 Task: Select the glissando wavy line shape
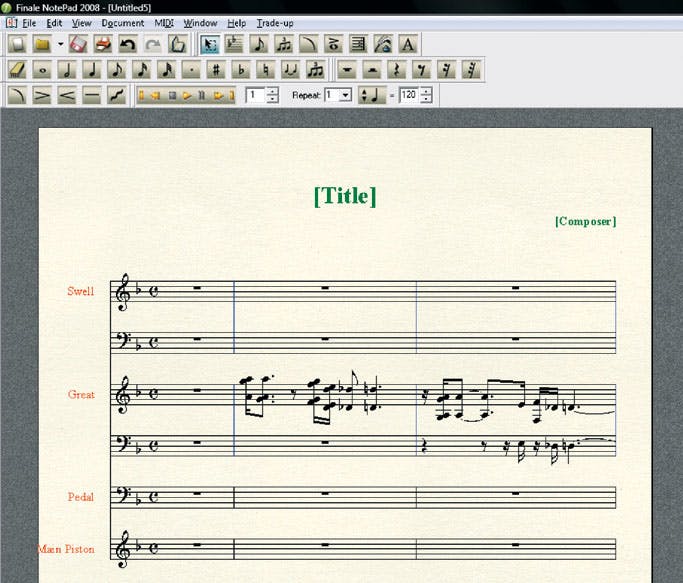coord(117,95)
